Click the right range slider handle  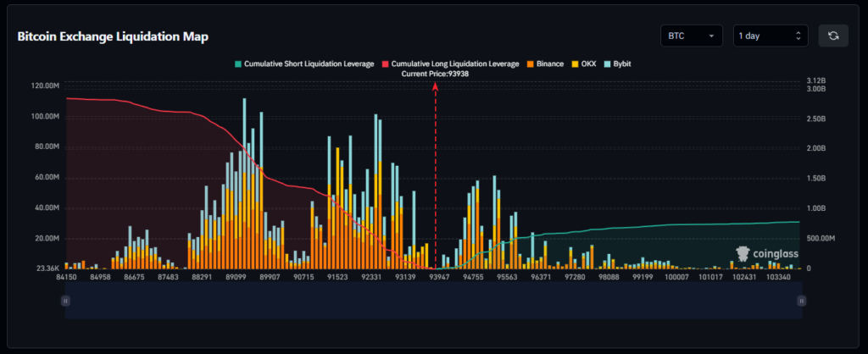coord(801,301)
